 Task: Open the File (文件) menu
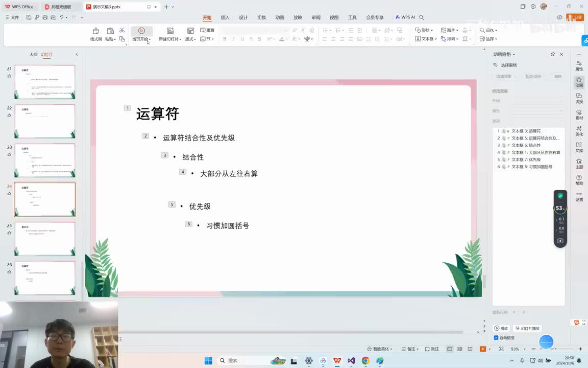pos(12,17)
